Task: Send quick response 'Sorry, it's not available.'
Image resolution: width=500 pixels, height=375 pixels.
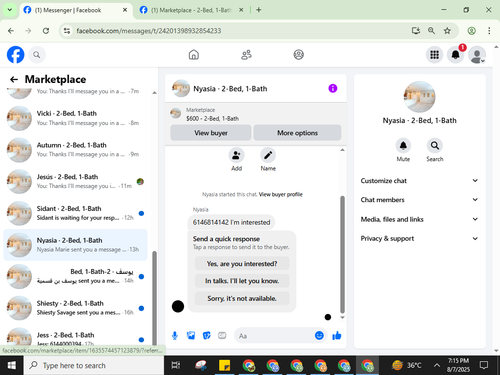Action: [242, 298]
